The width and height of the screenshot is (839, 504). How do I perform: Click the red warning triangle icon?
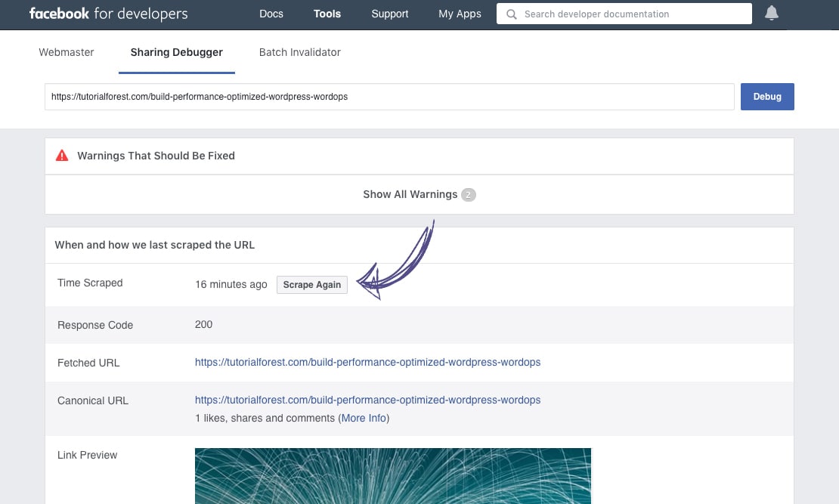[62, 156]
